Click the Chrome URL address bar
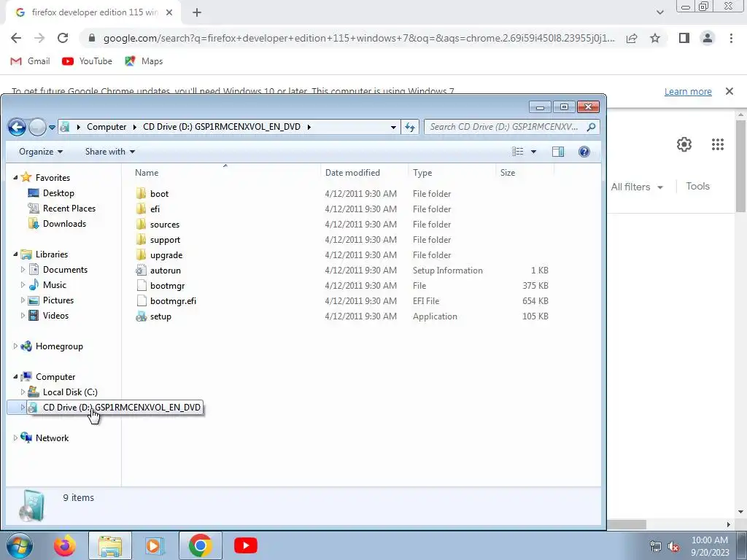 358,38
